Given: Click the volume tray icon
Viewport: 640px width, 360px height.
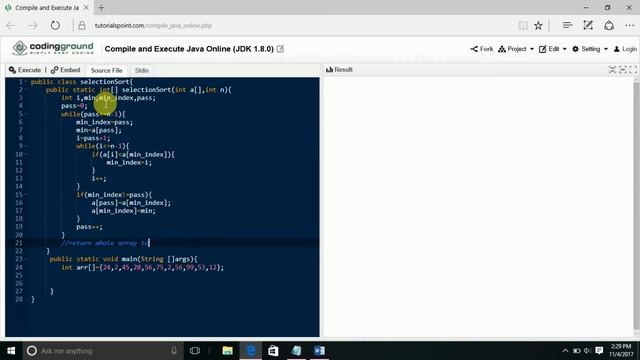Looking at the screenshot, I should coord(587,351).
